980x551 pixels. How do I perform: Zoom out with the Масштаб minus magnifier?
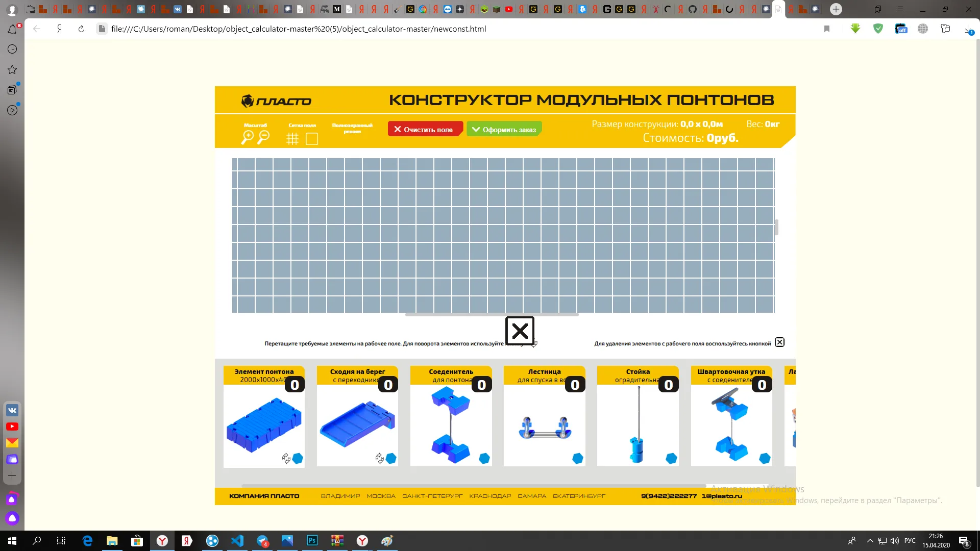(263, 137)
